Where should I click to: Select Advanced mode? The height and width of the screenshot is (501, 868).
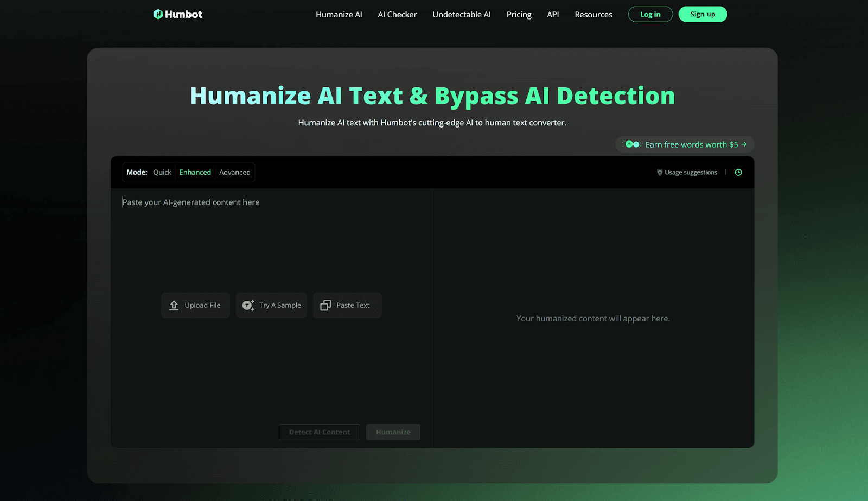(x=235, y=172)
